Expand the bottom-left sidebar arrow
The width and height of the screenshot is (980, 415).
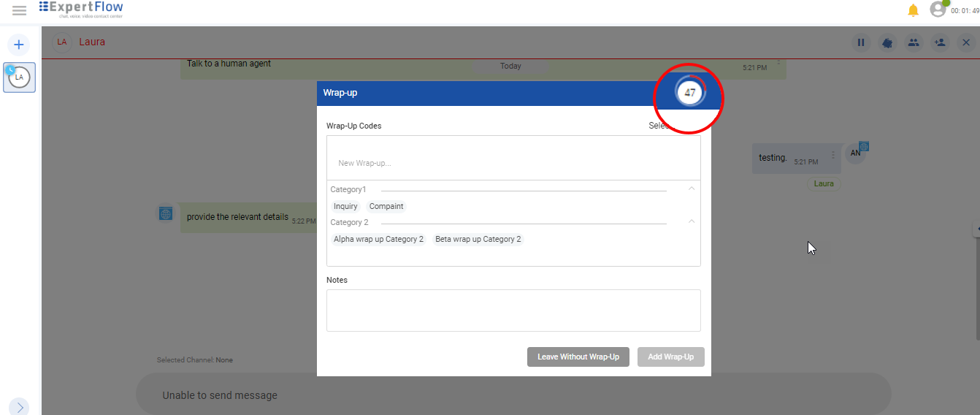[x=20, y=407]
